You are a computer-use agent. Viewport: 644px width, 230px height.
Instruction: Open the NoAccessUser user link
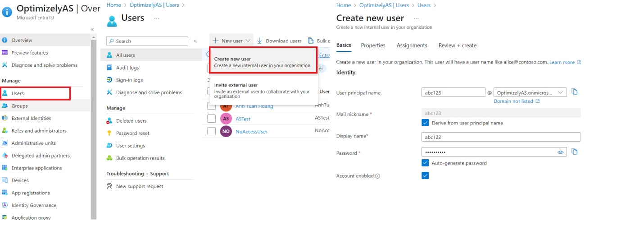tap(251, 132)
